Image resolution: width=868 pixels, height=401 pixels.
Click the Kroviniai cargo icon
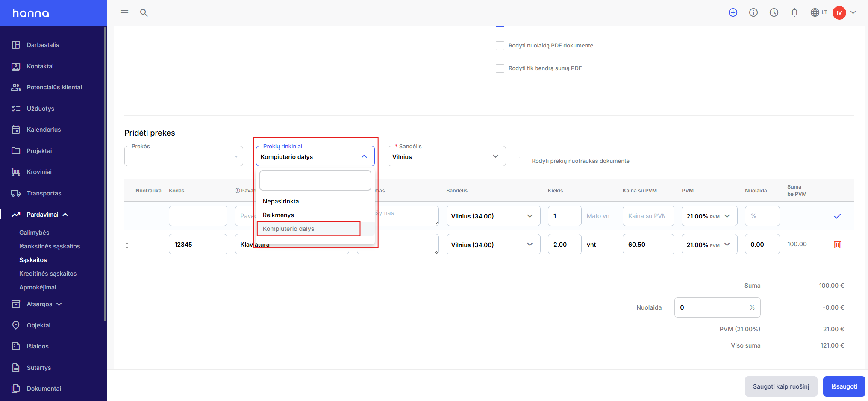click(16, 172)
